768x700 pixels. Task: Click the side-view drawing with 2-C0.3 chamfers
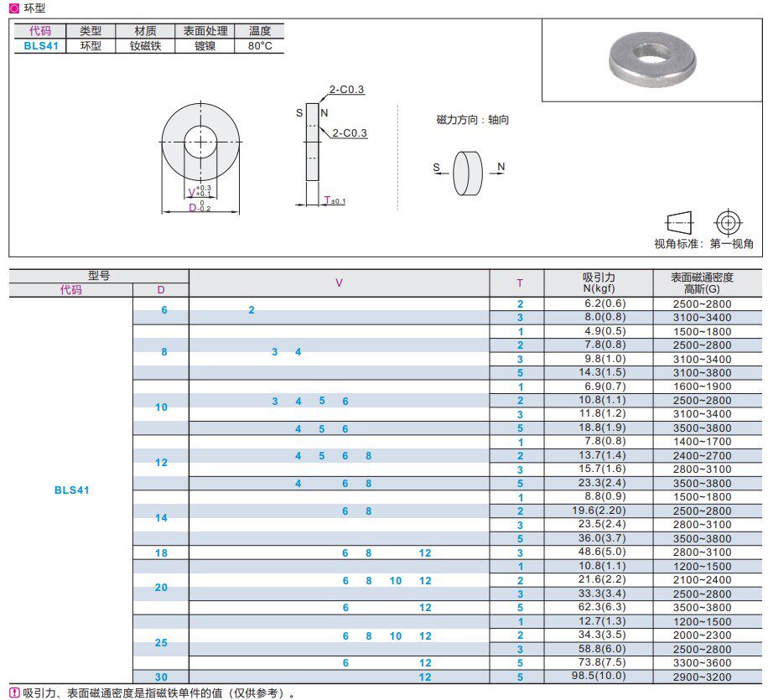click(314, 143)
